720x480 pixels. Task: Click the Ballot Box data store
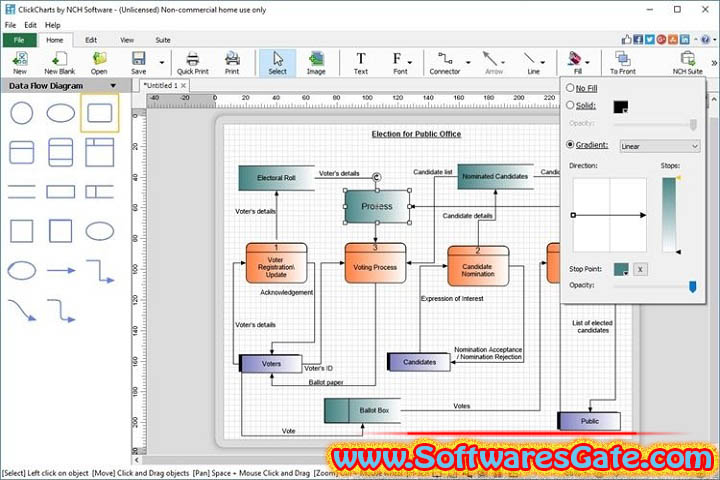coord(362,410)
